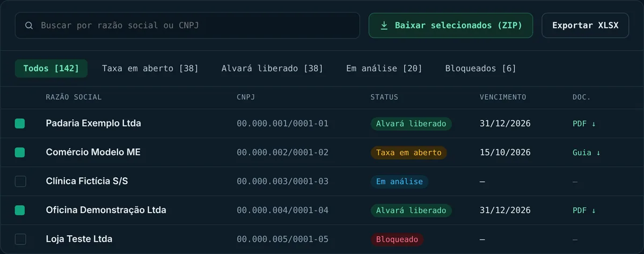644x254 pixels.
Task: Click the 31/12/2026 date for Oficina Demonstração
Action: pos(505,210)
